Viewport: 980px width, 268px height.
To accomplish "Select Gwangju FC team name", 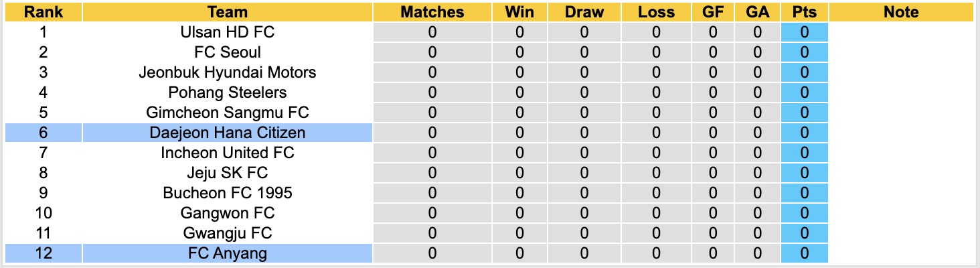I will [228, 233].
